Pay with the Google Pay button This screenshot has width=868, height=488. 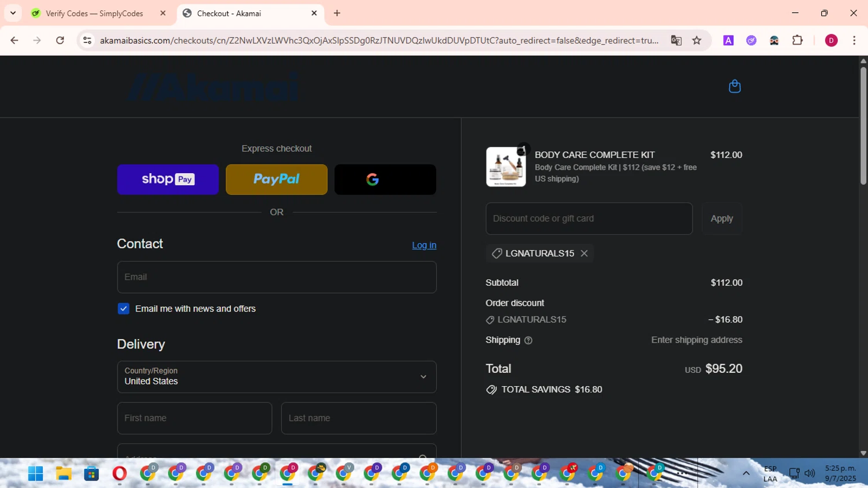click(x=385, y=179)
